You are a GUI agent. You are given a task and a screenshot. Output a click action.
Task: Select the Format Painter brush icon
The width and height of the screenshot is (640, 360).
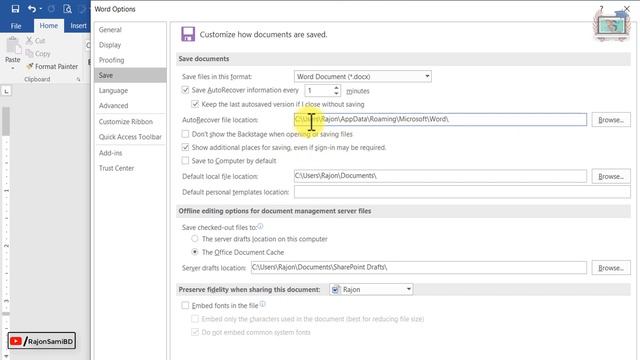29,66
